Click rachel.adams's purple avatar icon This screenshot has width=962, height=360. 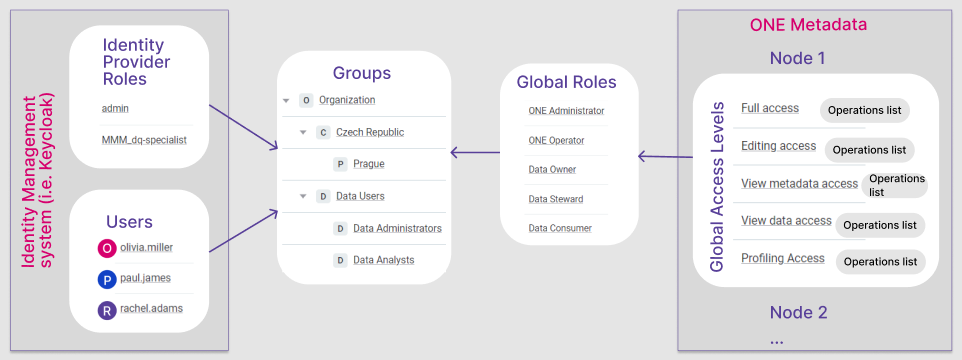point(107,310)
